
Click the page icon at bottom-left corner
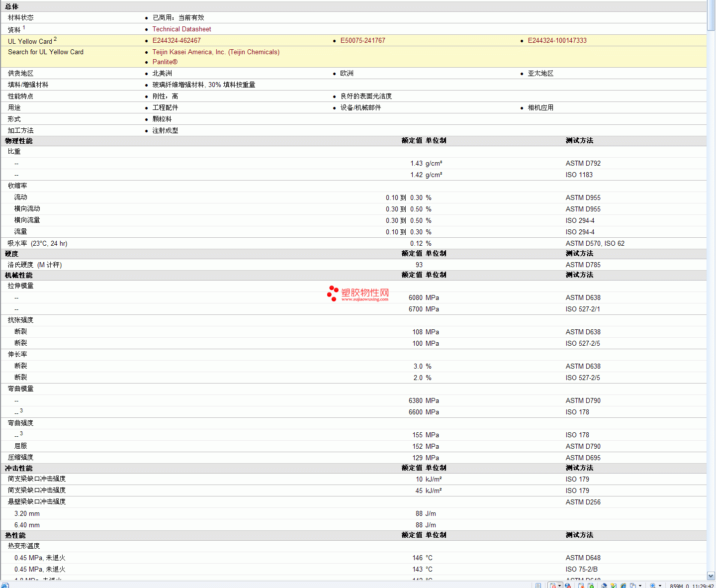click(4, 586)
